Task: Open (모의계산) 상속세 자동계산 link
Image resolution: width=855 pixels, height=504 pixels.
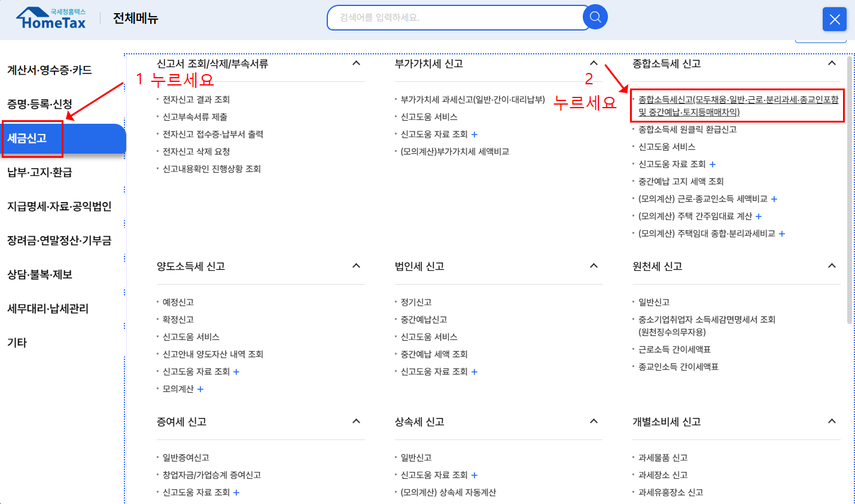Action: pos(448,493)
